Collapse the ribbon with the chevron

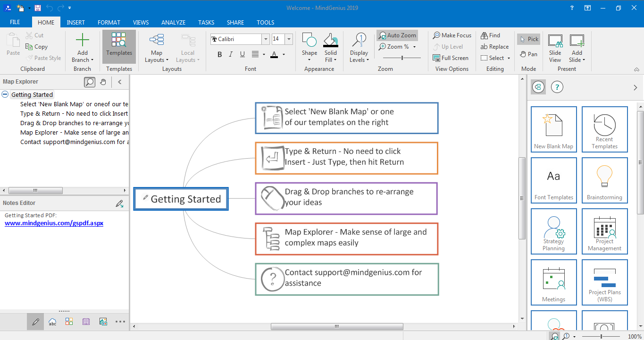pyautogui.click(x=636, y=69)
